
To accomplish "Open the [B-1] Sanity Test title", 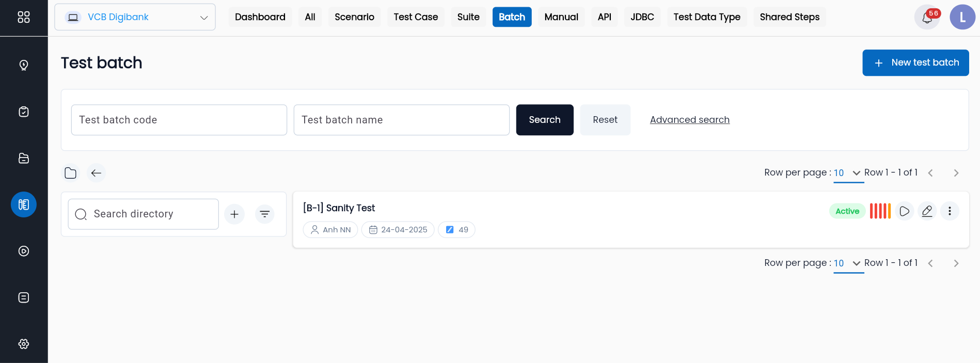I will 339,208.
